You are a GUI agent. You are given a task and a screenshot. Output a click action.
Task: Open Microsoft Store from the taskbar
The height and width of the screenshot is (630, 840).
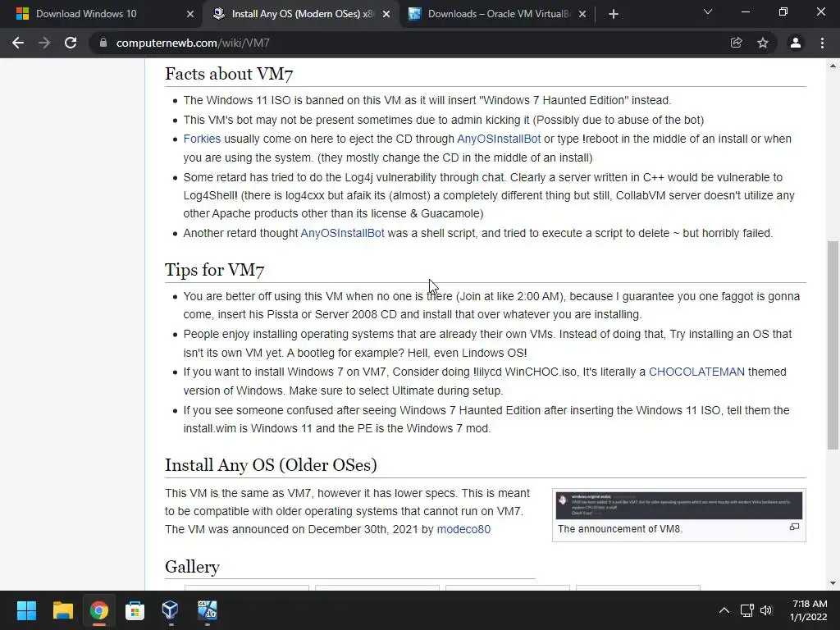pyautogui.click(x=135, y=610)
